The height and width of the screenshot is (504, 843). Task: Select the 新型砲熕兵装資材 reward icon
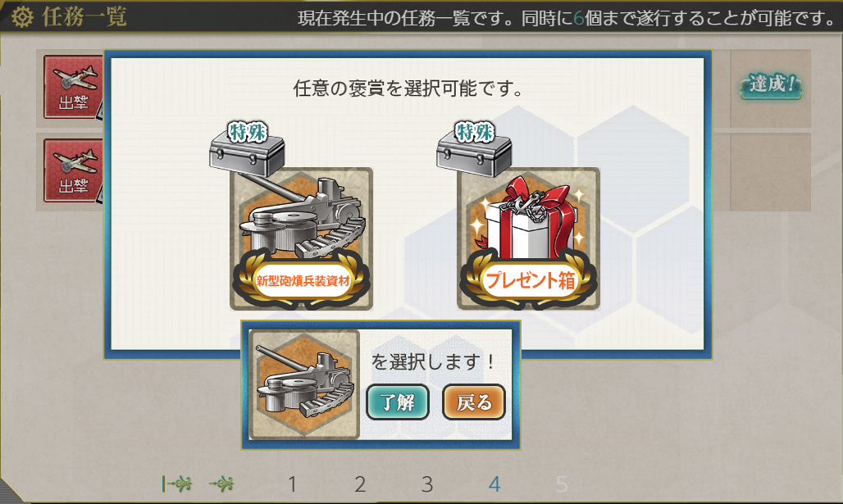coord(301,239)
